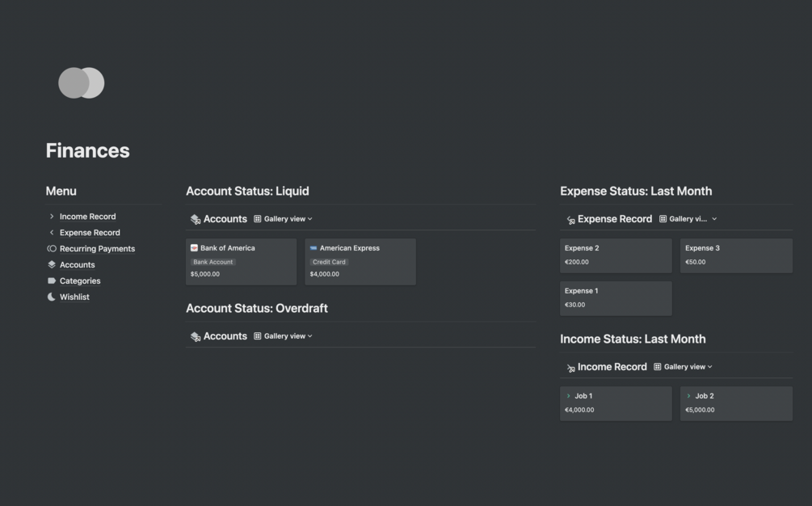Click the Expense Record database icon
The image size is (812, 506).
point(570,219)
